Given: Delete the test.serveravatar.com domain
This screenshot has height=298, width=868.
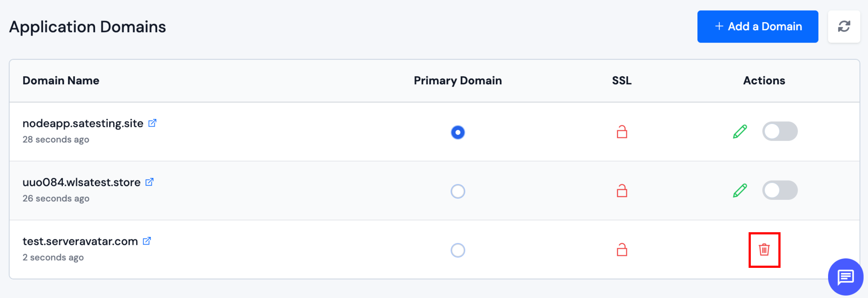Looking at the screenshot, I should pos(764,250).
